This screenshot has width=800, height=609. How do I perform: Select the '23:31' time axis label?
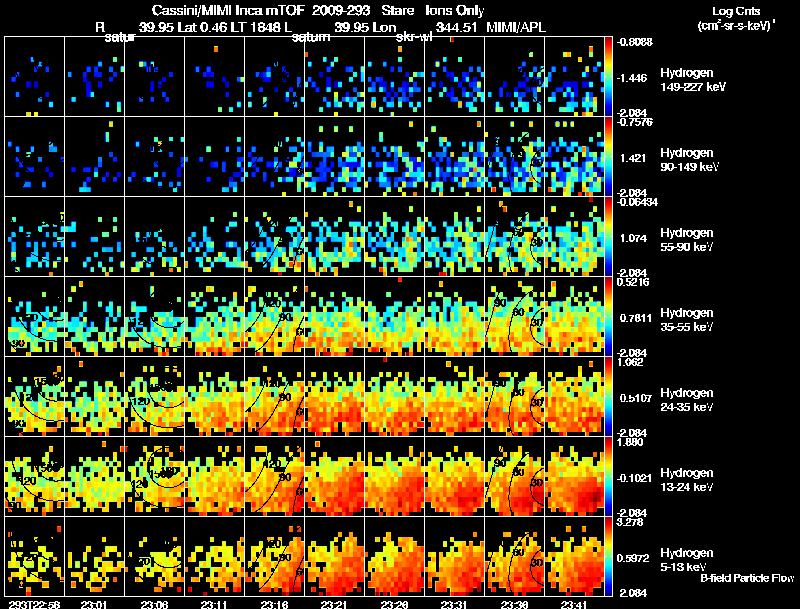[454, 604]
